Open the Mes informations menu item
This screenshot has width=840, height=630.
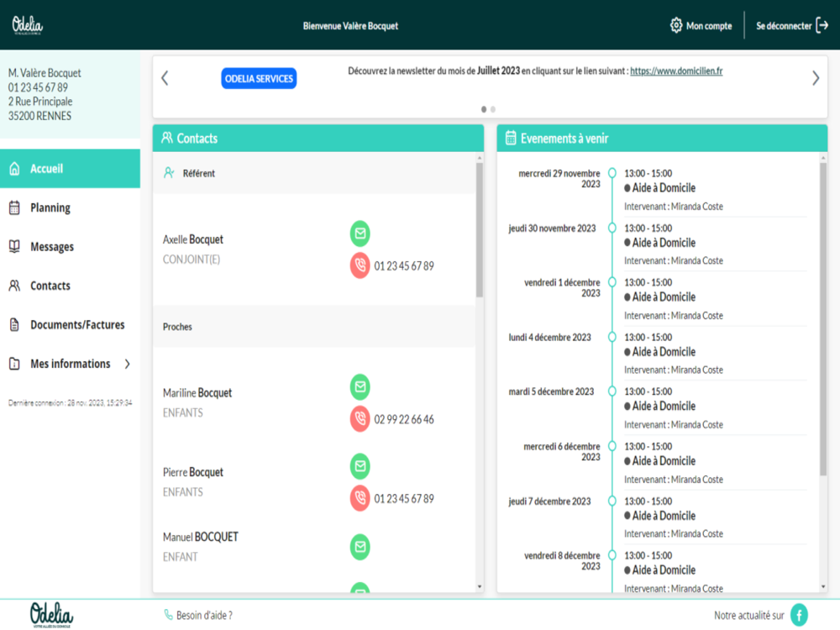(71, 364)
